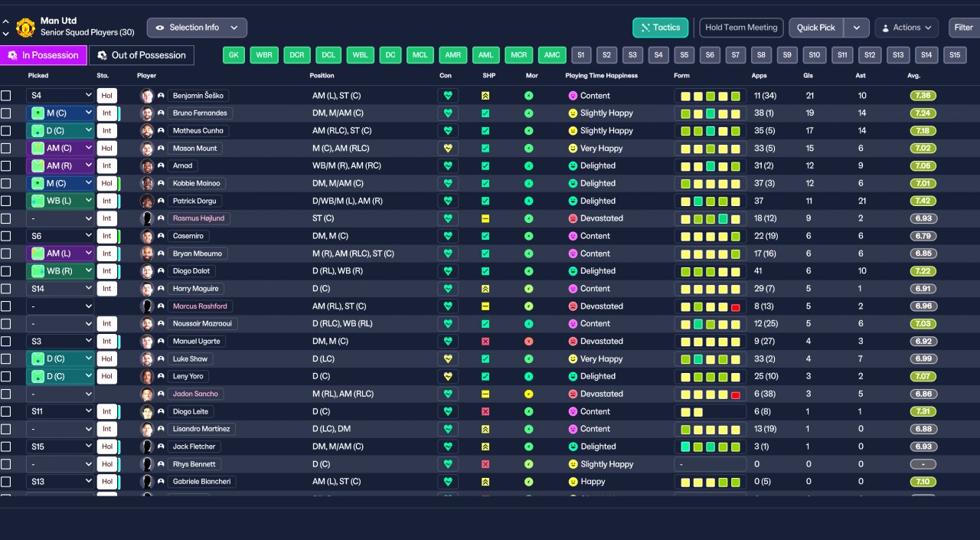Open the Picked dropdown for Benjamin Šeško
980x540 pixels.
(x=60, y=96)
